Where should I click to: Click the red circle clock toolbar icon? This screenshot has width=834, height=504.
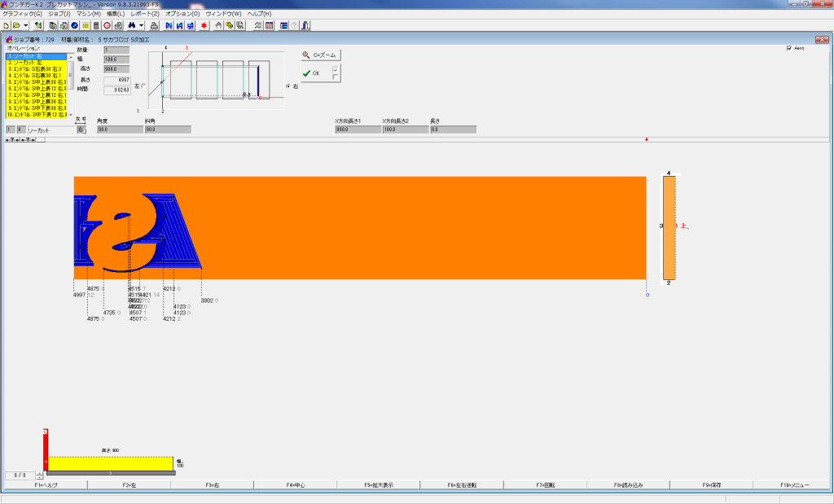tap(107, 25)
